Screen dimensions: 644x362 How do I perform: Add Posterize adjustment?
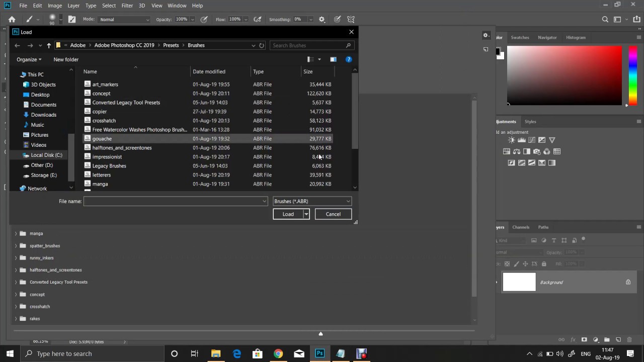point(522,163)
